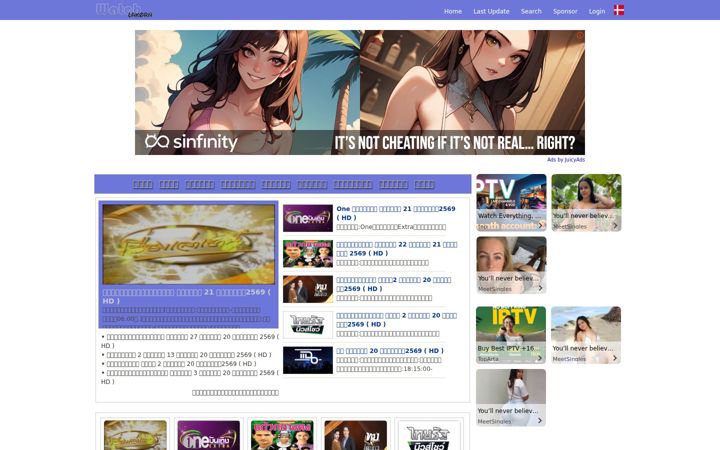Open the Sponsor nav link
The image size is (720, 450).
[x=565, y=11]
